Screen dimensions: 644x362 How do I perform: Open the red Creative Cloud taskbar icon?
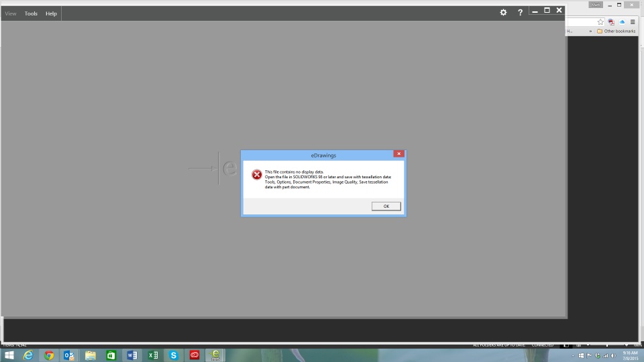click(x=195, y=355)
